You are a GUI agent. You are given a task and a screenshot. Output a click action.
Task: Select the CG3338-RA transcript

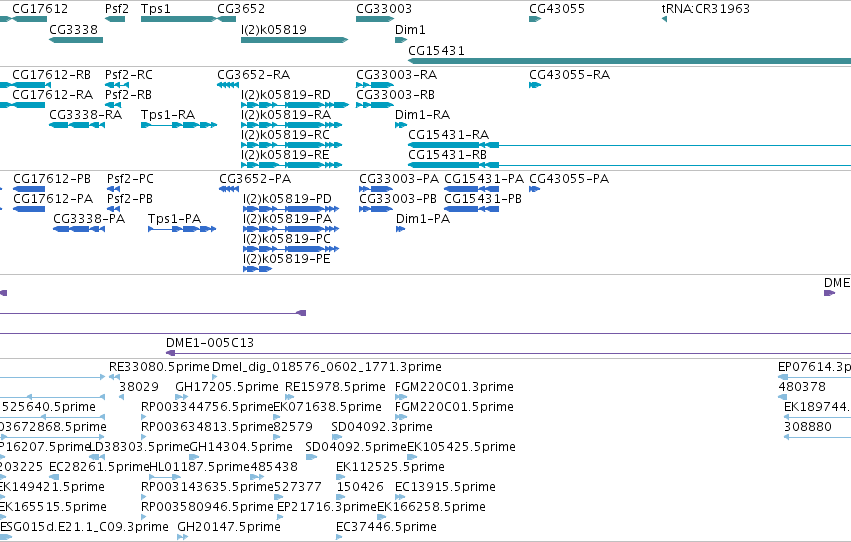[x=77, y=125]
